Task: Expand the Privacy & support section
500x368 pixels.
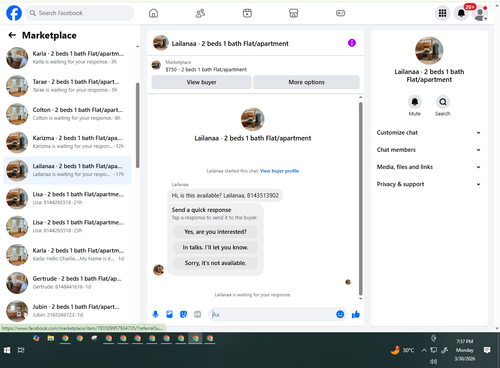Action: 429,184
